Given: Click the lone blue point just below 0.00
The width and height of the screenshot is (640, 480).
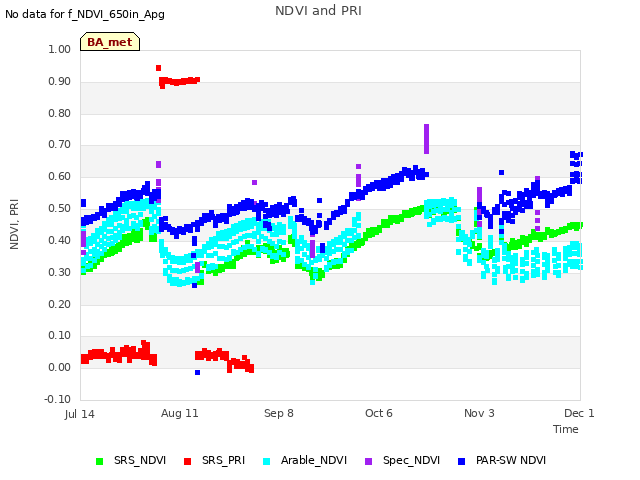Looking at the screenshot, I should click(198, 372).
